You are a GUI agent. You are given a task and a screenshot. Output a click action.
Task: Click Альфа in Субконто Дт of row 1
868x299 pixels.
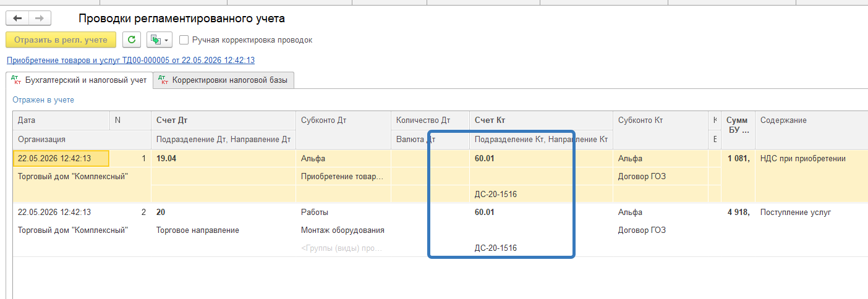pos(343,158)
